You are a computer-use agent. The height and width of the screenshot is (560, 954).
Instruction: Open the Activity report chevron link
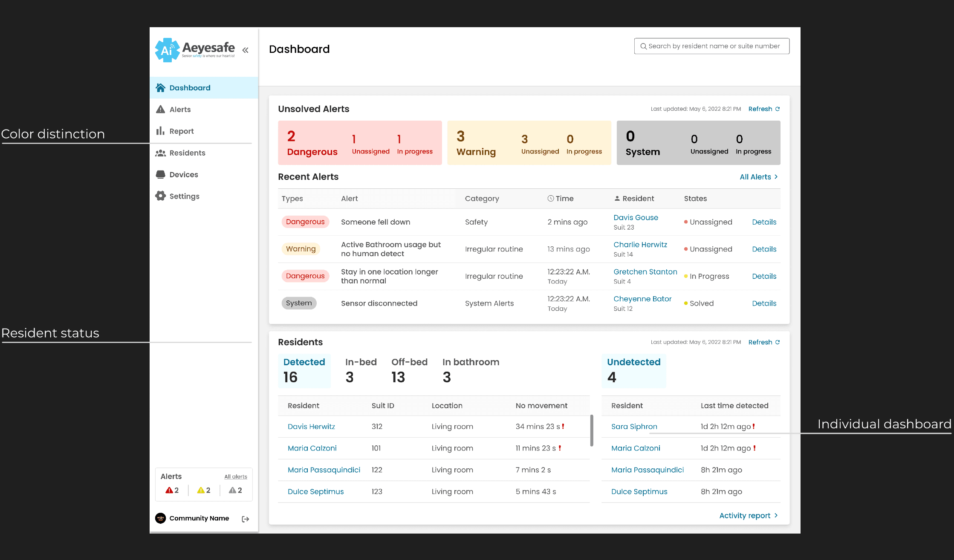coord(749,516)
